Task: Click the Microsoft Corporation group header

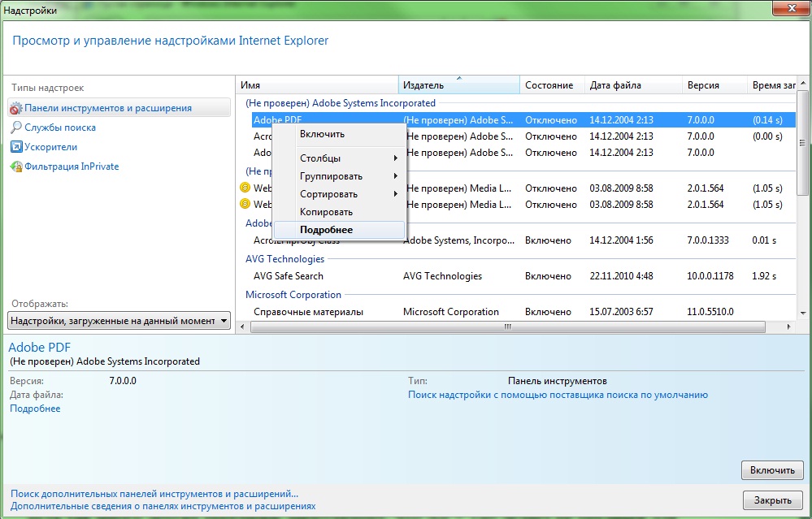Action: (x=293, y=295)
